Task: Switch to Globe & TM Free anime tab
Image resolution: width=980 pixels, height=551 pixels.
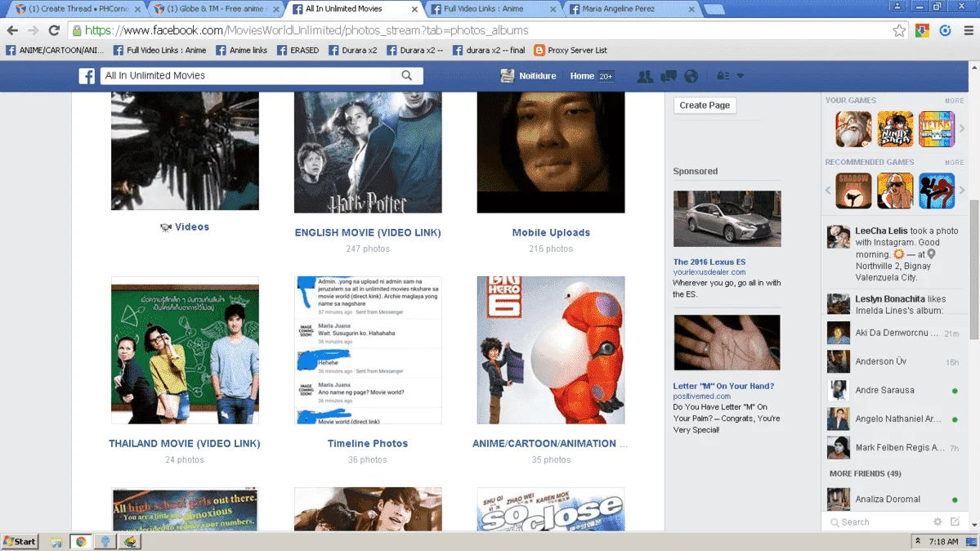Action: [x=216, y=9]
